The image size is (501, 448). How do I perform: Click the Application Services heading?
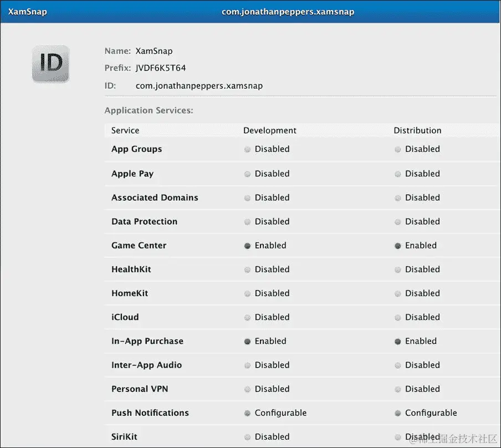tap(149, 110)
